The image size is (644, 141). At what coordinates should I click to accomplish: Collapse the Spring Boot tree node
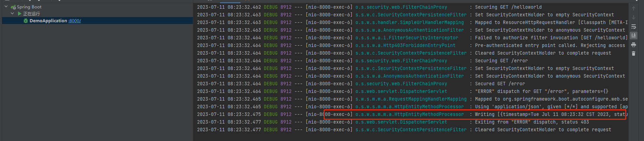(6, 7)
